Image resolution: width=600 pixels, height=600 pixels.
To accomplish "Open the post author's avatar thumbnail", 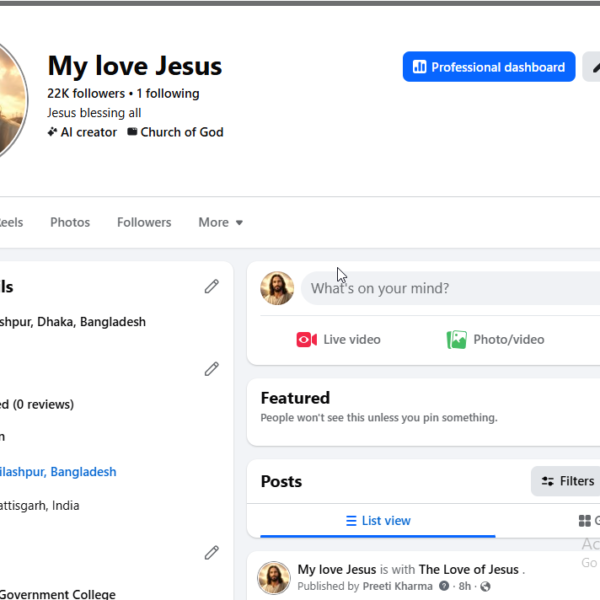I will tap(274, 578).
